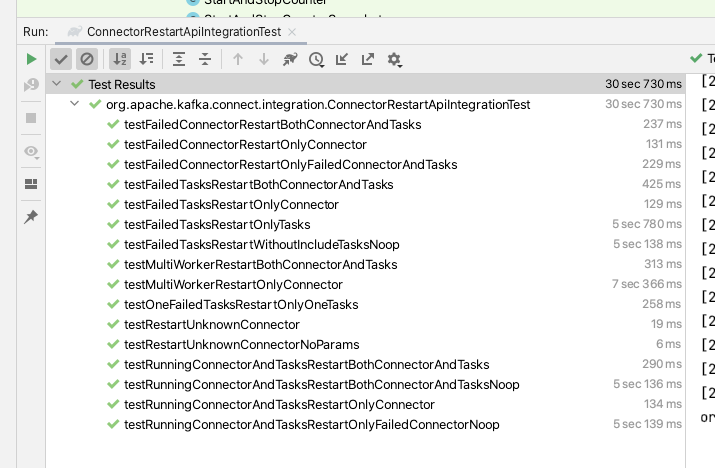Click the export test results icon
The image size is (715, 468).
pos(368,59)
